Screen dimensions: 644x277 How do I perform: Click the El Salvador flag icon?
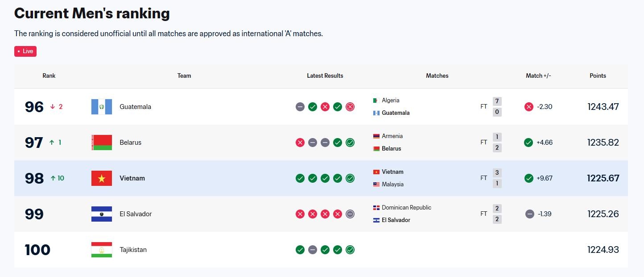(102, 214)
